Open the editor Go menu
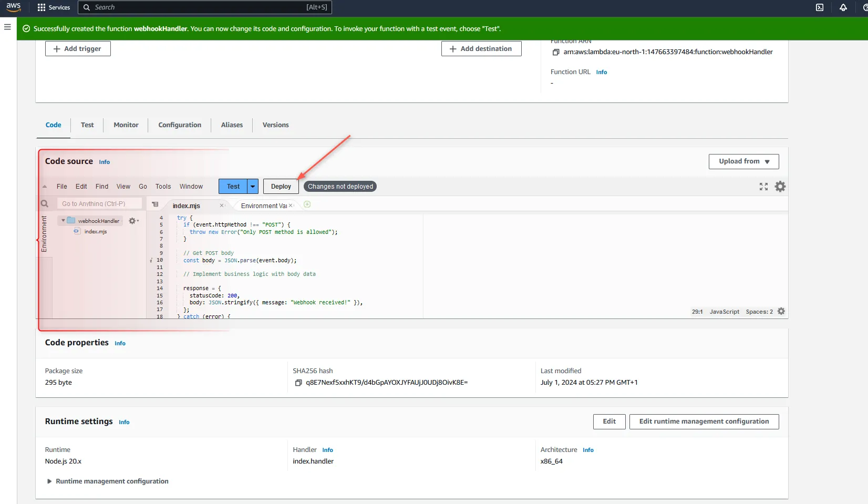Image resolution: width=868 pixels, height=504 pixels. tap(143, 187)
